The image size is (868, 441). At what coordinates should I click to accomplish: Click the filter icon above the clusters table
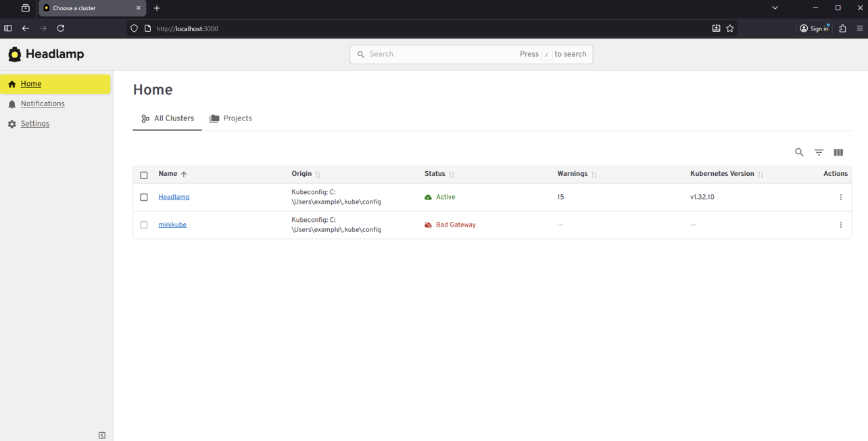click(819, 152)
